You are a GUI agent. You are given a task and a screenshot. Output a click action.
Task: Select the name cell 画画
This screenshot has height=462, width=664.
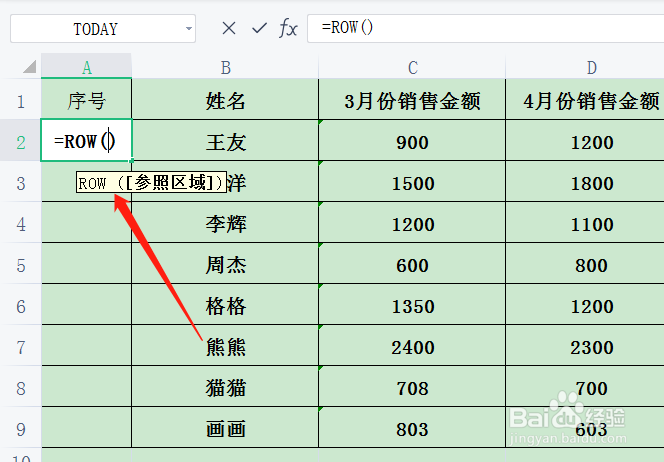[x=225, y=429]
